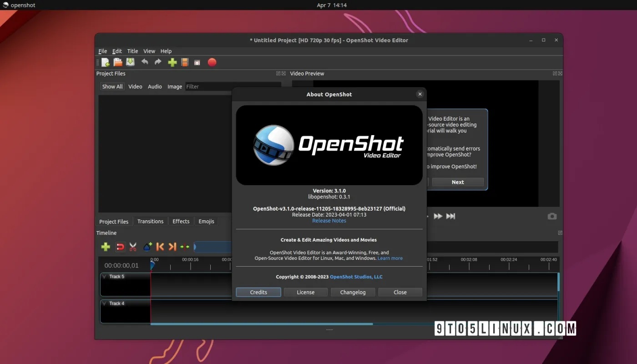Filter project files by Image
The height and width of the screenshot is (364, 637).
(x=175, y=86)
